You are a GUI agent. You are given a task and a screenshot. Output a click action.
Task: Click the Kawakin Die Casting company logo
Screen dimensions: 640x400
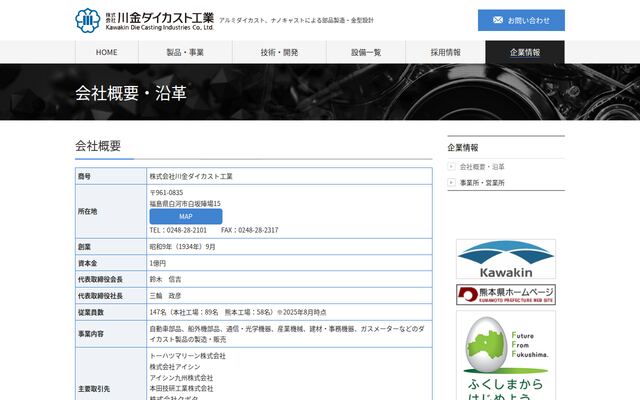144,20
